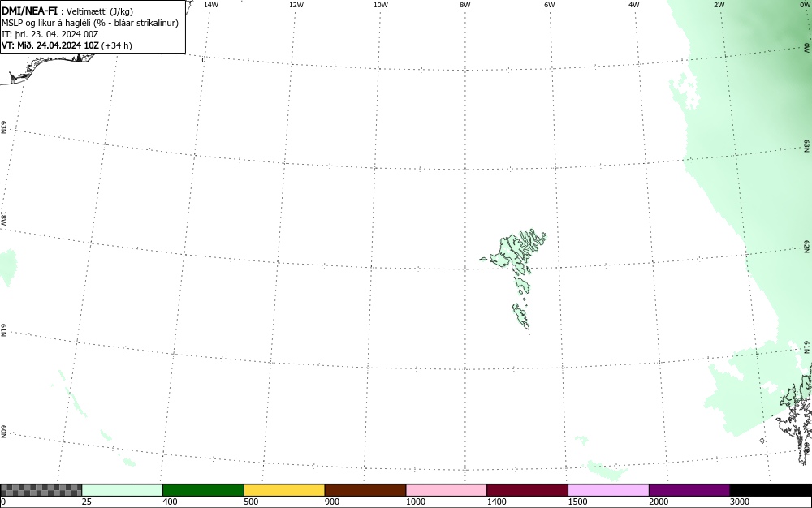Pick the pink 1000–1400 legend swatch
The height and width of the screenshot is (508, 812).
click(x=447, y=490)
